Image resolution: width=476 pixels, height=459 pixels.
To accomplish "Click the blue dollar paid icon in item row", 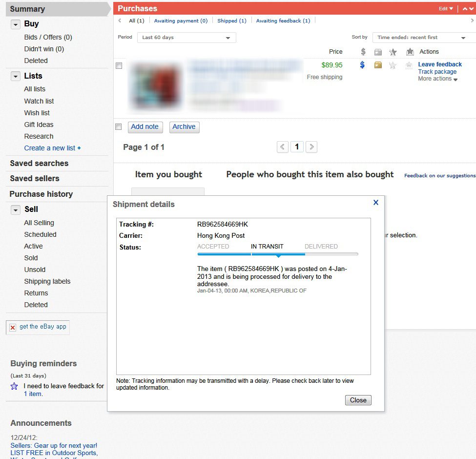I will point(362,65).
